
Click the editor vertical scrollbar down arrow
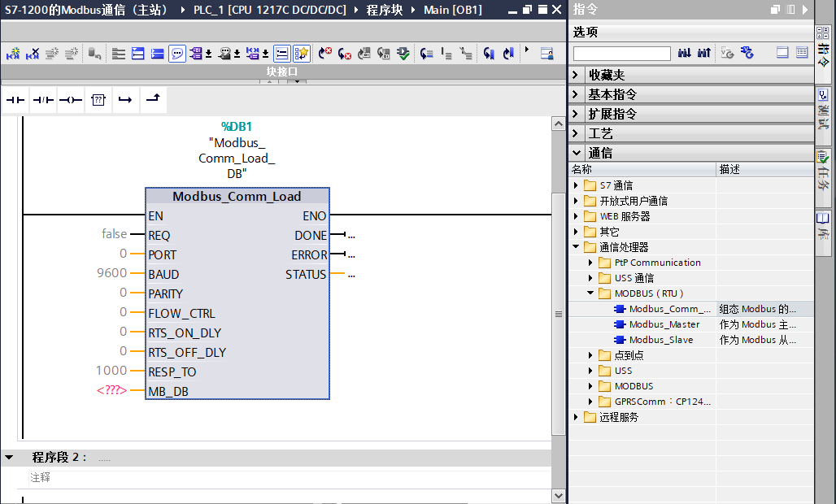(558, 495)
